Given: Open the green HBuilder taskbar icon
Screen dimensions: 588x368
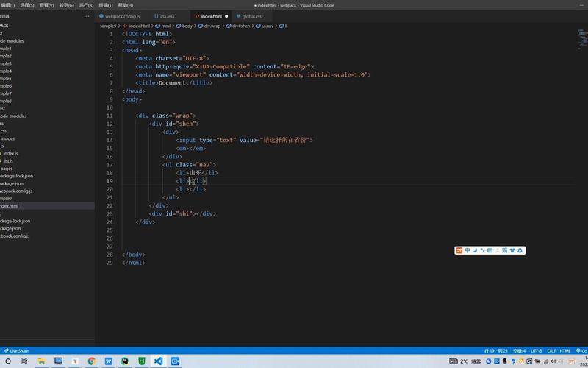Looking at the screenshot, I should tap(142, 361).
